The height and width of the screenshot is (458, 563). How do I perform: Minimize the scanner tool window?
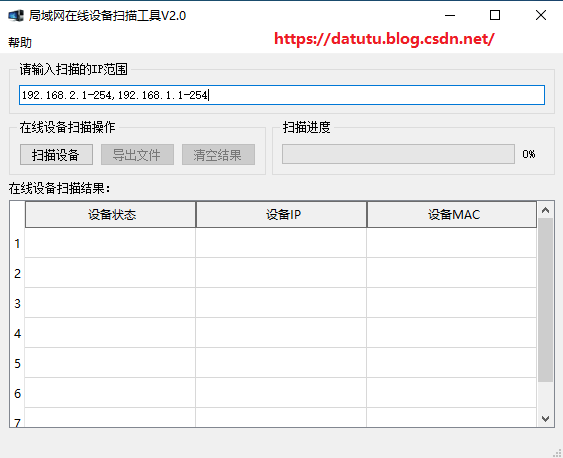(x=450, y=15)
